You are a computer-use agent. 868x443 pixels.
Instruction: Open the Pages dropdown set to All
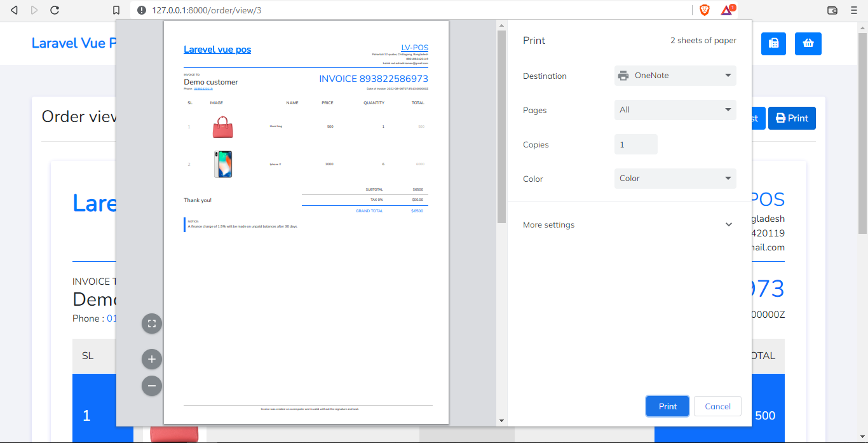tap(675, 110)
